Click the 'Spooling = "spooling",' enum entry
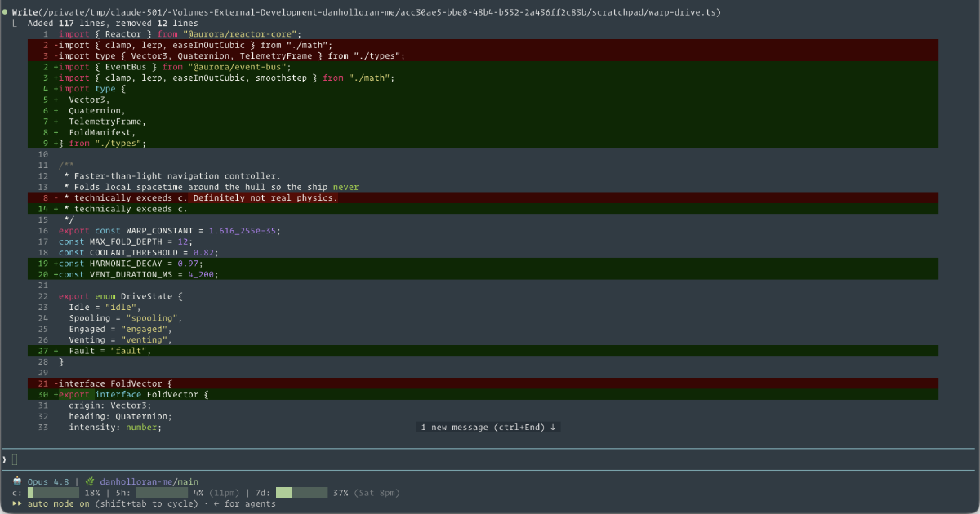The height and width of the screenshot is (514, 980). coord(126,317)
